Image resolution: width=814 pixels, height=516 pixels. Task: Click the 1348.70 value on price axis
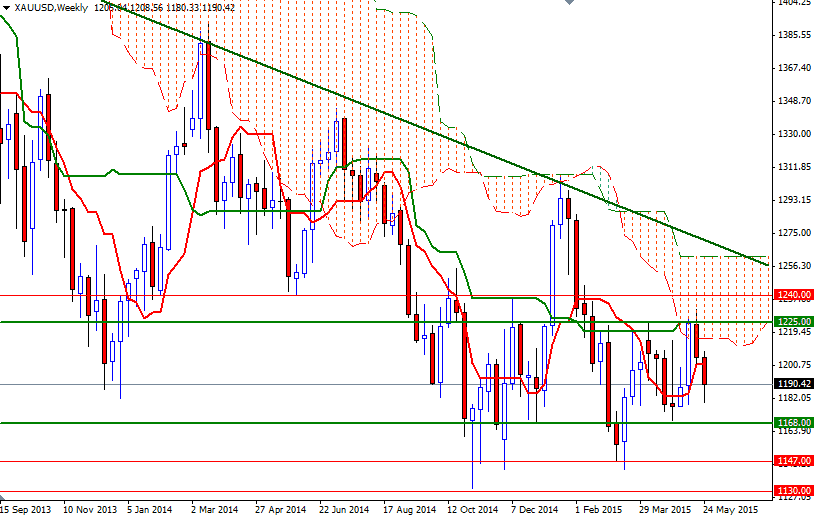coord(794,101)
